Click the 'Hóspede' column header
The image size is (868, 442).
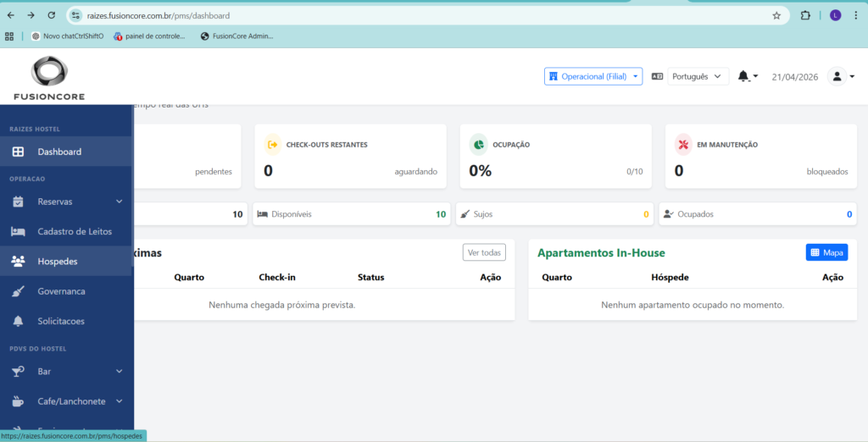pos(670,277)
